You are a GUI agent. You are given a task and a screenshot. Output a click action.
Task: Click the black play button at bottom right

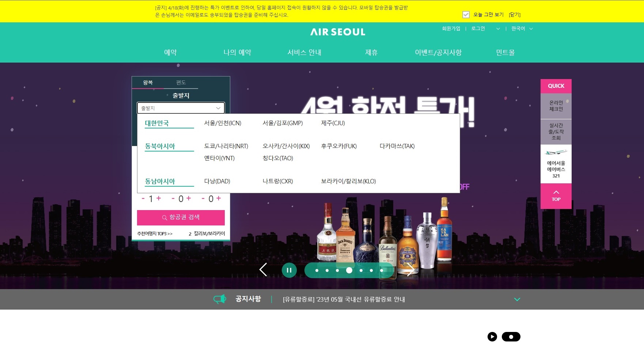point(492,337)
